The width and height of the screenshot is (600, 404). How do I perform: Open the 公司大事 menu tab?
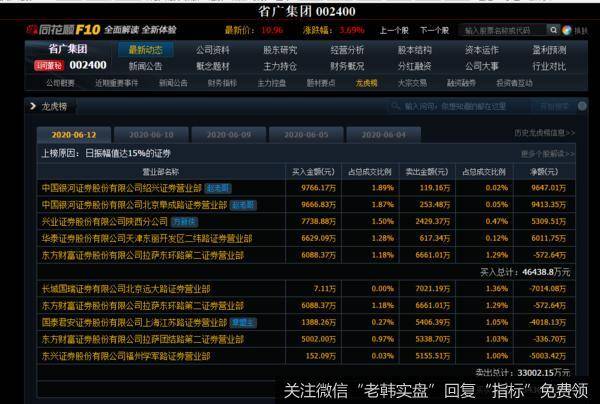tap(482, 66)
